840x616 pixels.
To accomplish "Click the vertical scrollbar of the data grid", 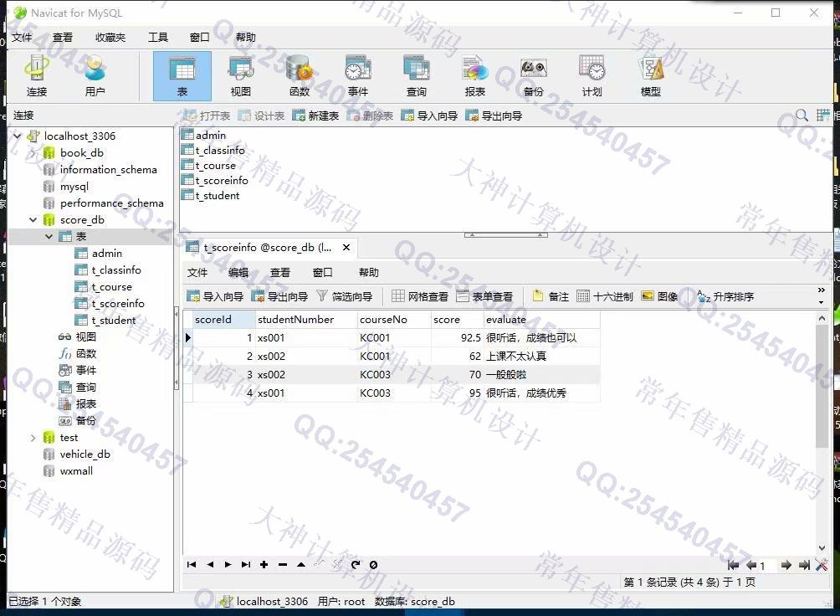I will (x=822, y=386).
